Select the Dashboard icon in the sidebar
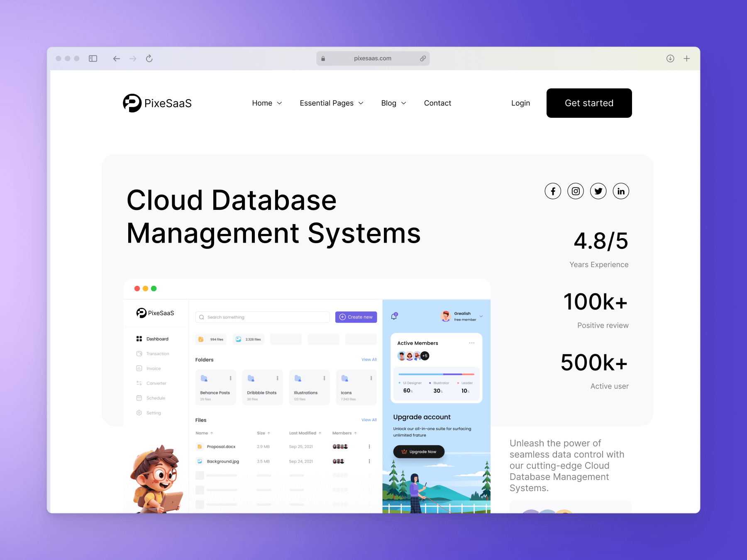Image resolution: width=747 pixels, height=560 pixels. [139, 339]
